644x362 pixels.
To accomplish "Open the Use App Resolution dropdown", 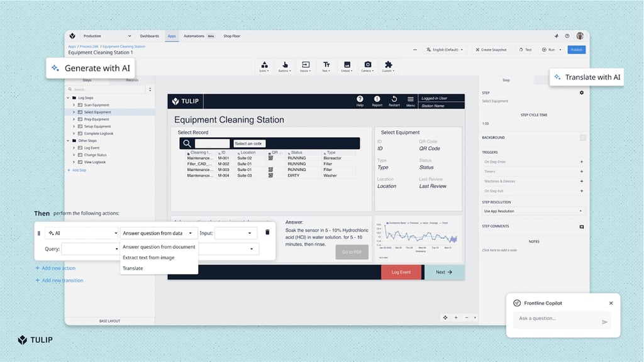I will pyautogui.click(x=533, y=211).
